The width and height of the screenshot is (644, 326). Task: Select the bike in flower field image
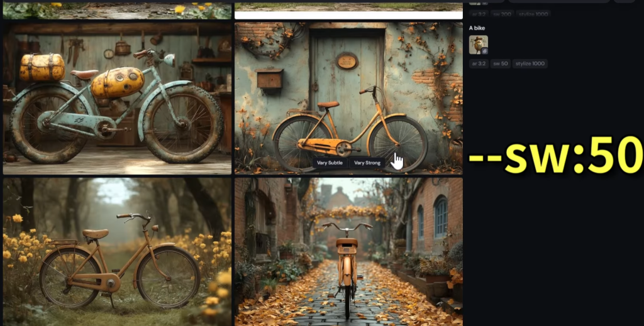pos(117,251)
